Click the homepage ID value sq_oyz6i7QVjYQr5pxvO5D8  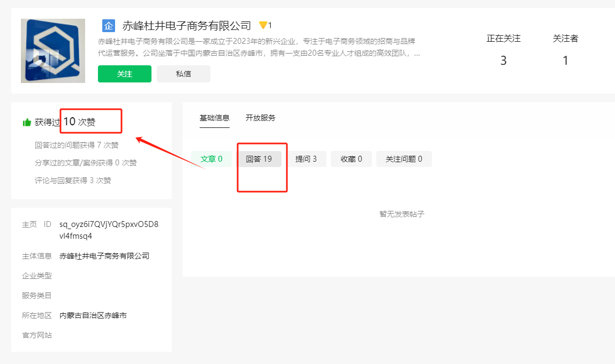(109, 230)
